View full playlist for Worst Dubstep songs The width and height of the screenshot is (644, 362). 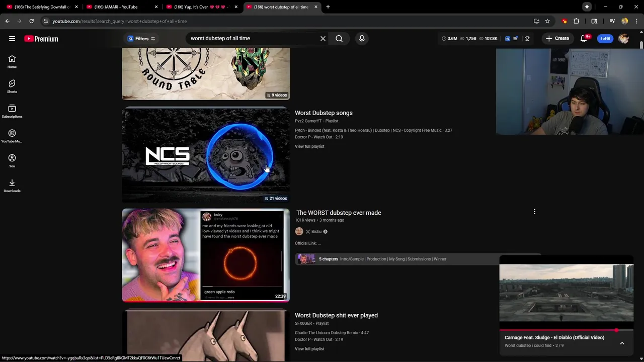(x=309, y=146)
